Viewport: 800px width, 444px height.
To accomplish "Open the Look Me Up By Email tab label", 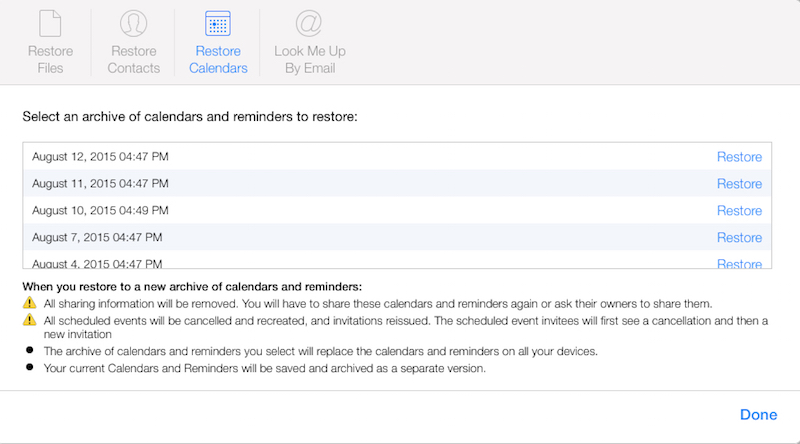I will pyautogui.click(x=310, y=60).
